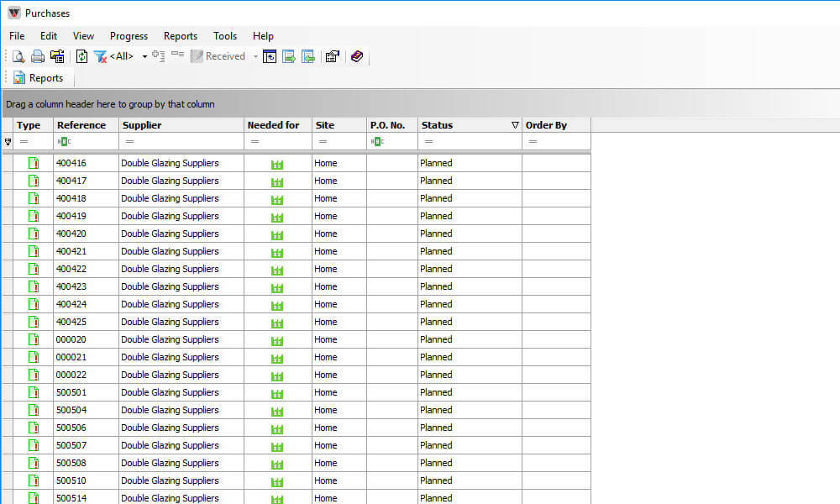Viewport: 840px width, 504px height.
Task: Click the Needed for icon in row 500501
Action: [x=277, y=393]
